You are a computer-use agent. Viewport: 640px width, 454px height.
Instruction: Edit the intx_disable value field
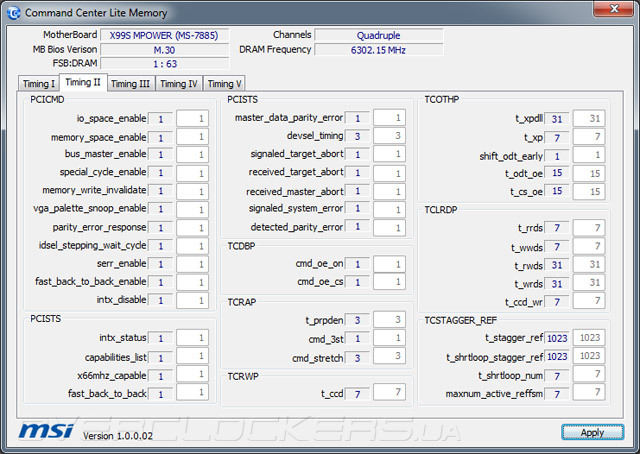pos(192,300)
